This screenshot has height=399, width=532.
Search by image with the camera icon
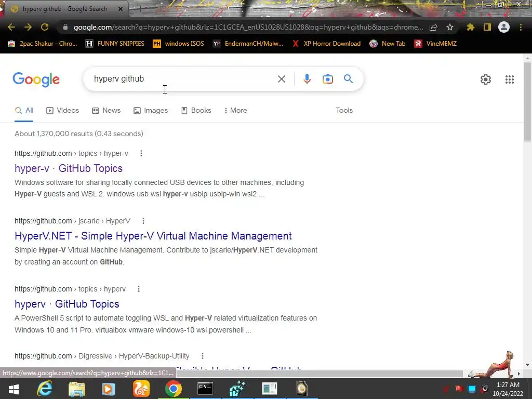(328, 79)
